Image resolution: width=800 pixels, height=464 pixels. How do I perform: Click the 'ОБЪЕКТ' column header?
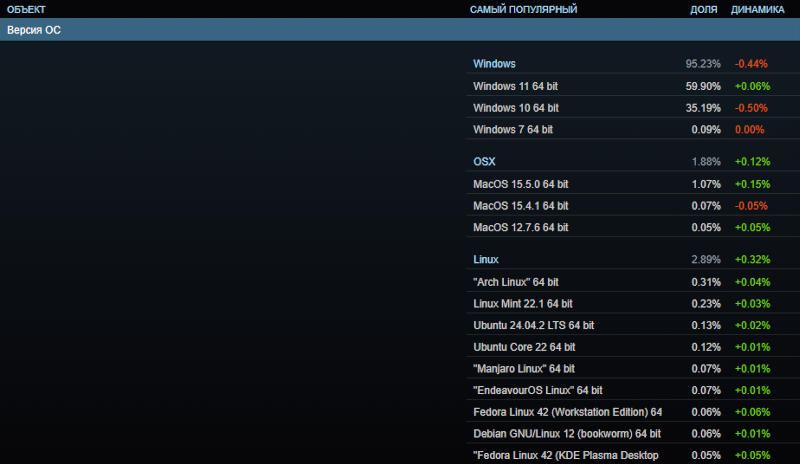click(x=26, y=9)
